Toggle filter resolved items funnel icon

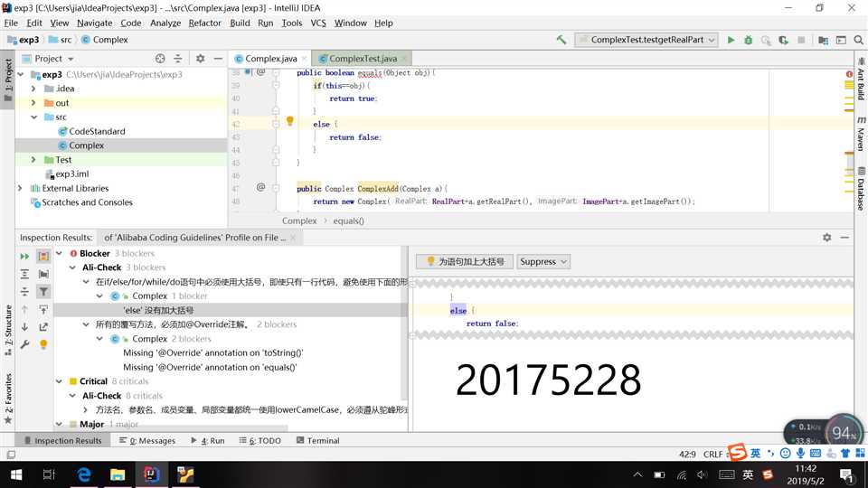pos(43,292)
